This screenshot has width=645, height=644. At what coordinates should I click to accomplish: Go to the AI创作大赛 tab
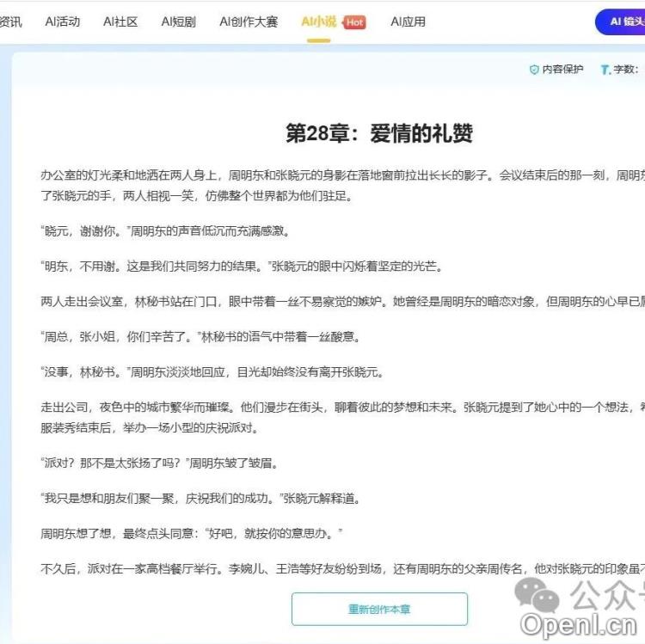[x=249, y=21]
